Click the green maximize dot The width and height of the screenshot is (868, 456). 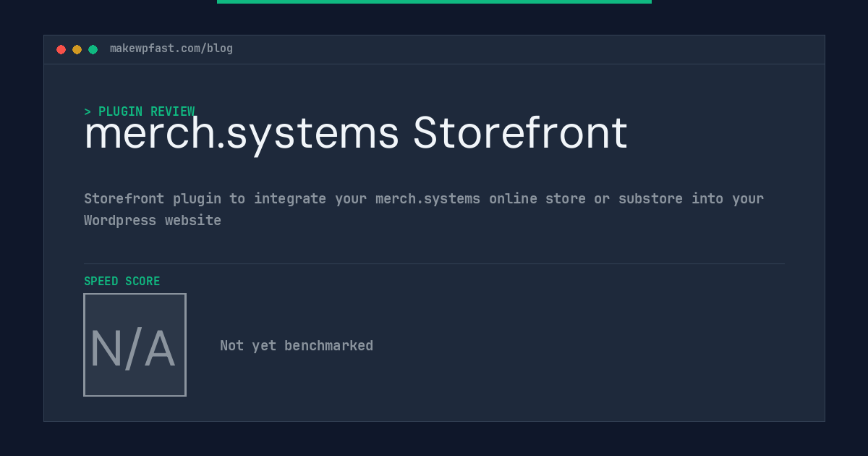(x=93, y=49)
